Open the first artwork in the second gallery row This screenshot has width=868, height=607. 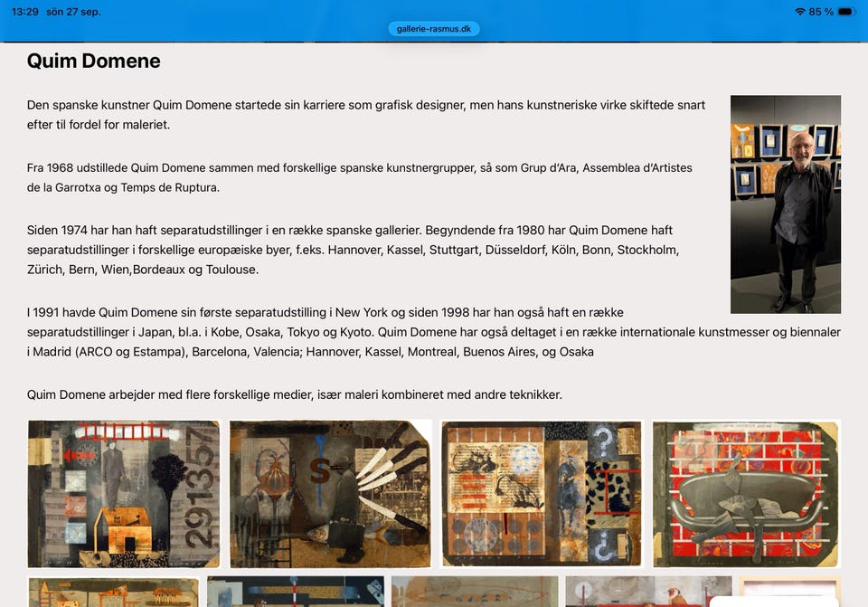[114, 592]
